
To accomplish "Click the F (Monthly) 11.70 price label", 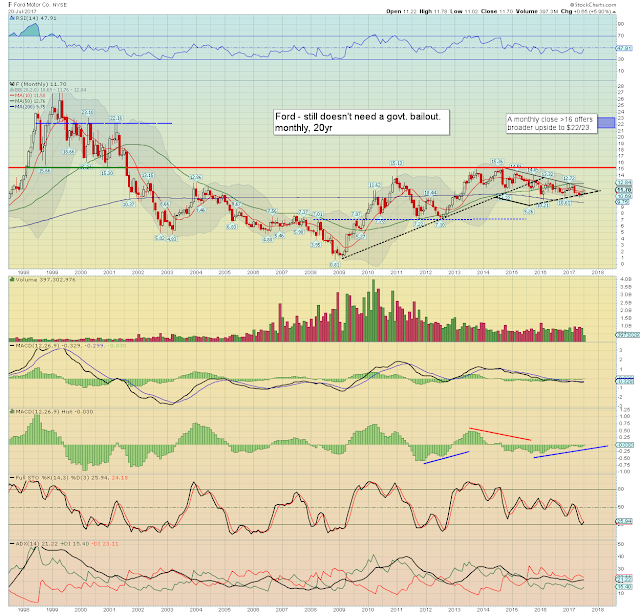I will pos(40,84).
